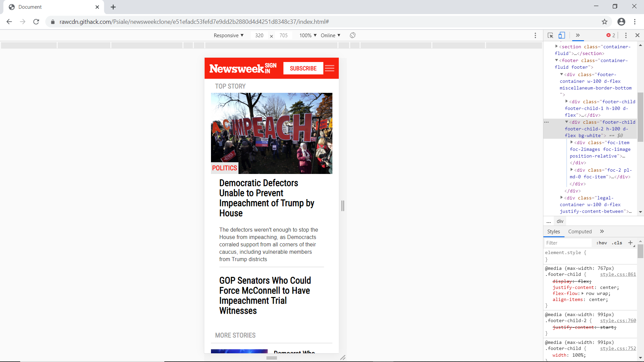Screen dimensions: 644x362
Task: Reload the page
Action: pos(36,22)
